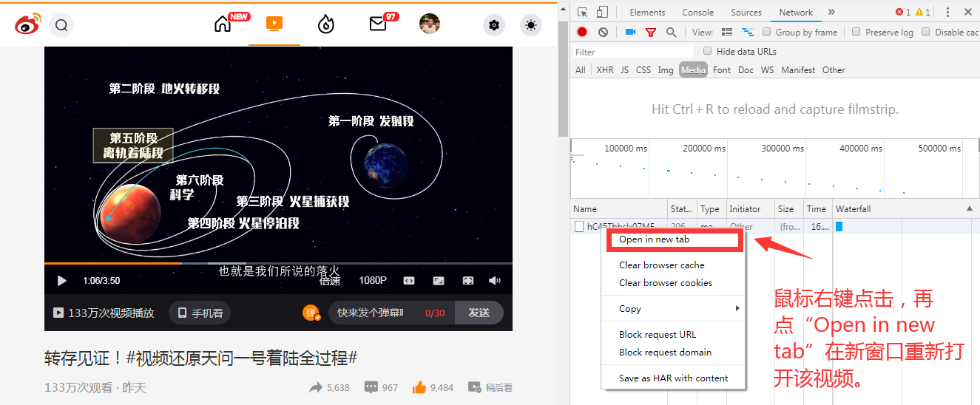Open the 1080P quality selector
This screenshot has height=405, width=980.
click(x=373, y=281)
